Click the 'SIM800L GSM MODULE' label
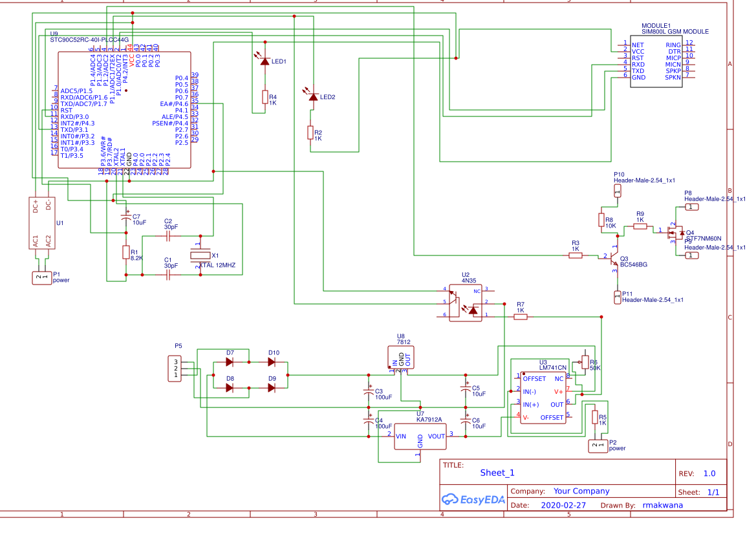Screen dimensions: 756x538 (675, 31)
